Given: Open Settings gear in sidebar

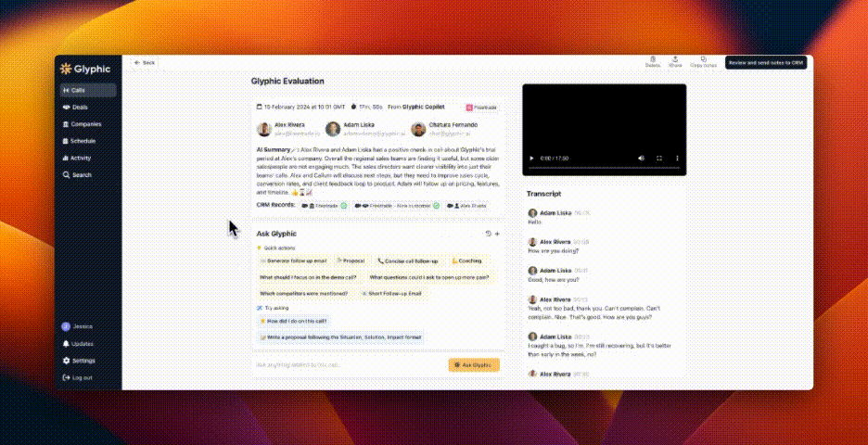Looking at the screenshot, I should coord(79,361).
